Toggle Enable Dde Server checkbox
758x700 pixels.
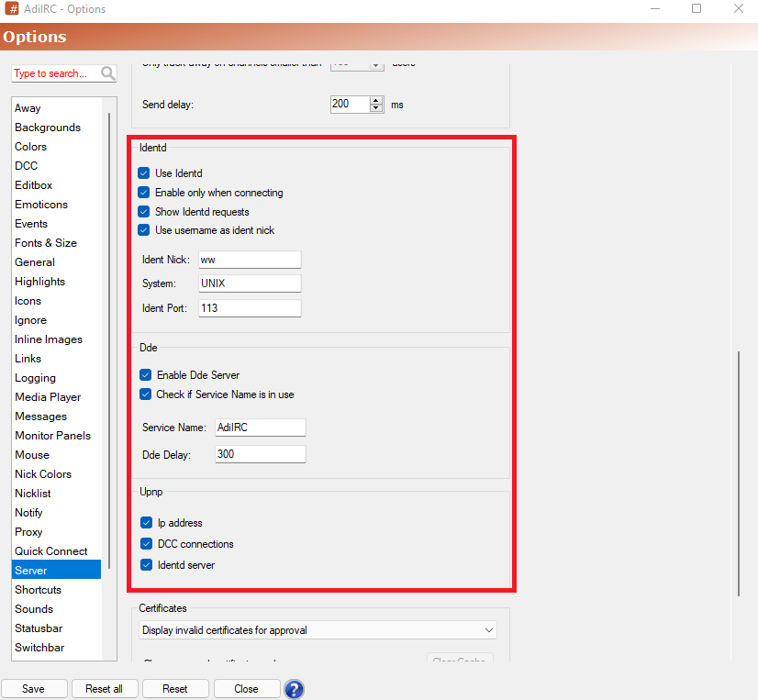pos(146,375)
